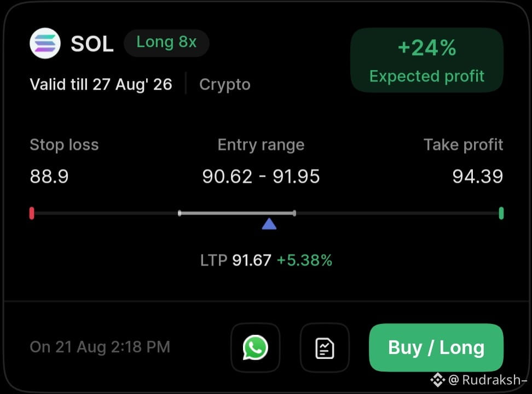Click the green take profit marker
Viewport: 532px width, 394px height.
click(x=501, y=213)
